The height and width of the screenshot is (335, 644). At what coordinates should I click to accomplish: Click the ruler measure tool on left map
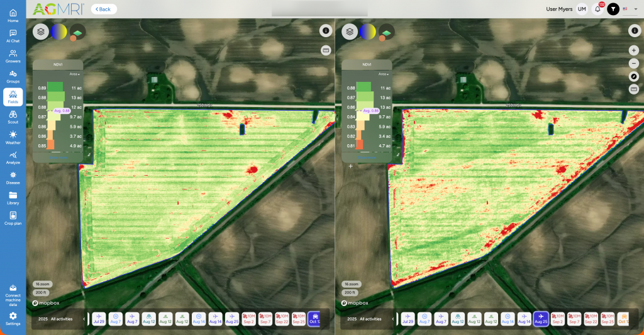[326, 50]
